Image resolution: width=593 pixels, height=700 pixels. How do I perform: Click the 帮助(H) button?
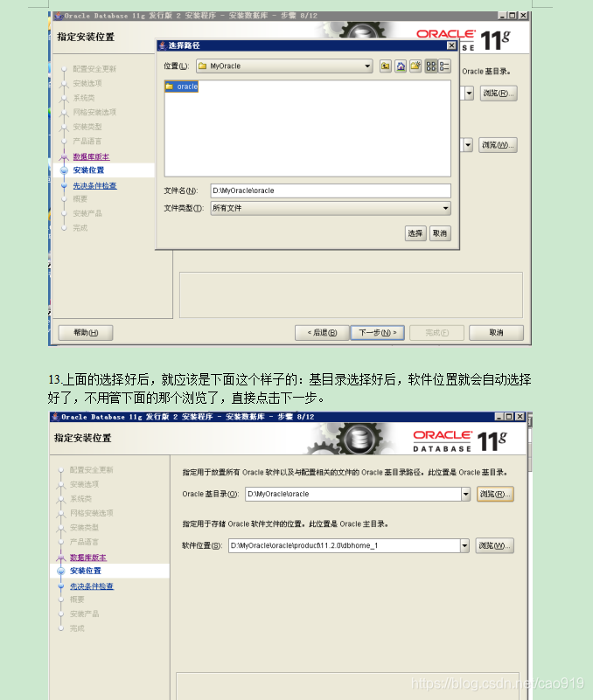tap(86, 333)
